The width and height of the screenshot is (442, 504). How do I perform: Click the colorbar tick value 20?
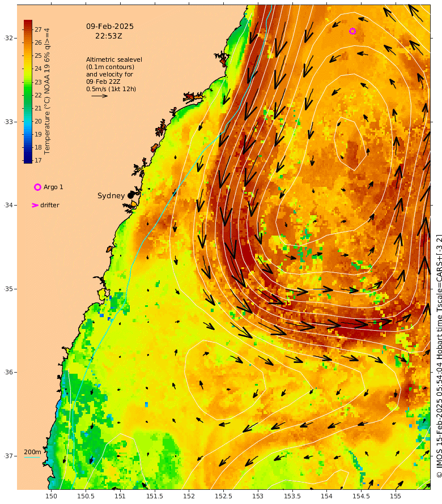pyautogui.click(x=39, y=121)
